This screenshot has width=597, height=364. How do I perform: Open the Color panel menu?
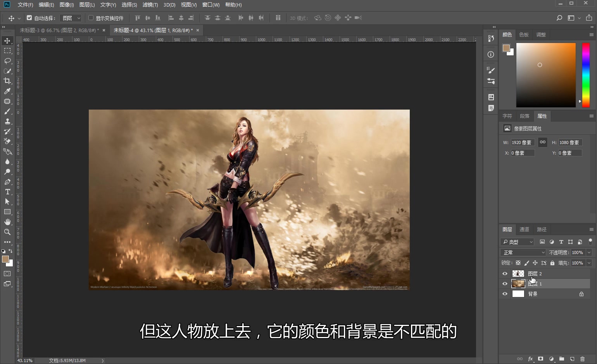tap(591, 35)
